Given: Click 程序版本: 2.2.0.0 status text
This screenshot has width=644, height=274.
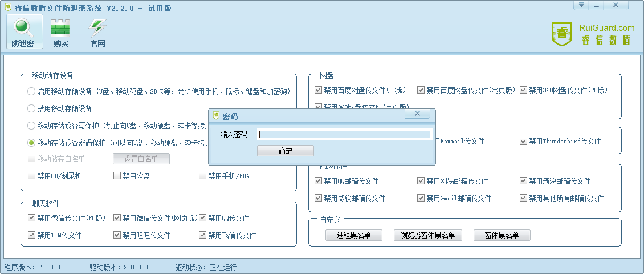Looking at the screenshot, I should point(34,267).
